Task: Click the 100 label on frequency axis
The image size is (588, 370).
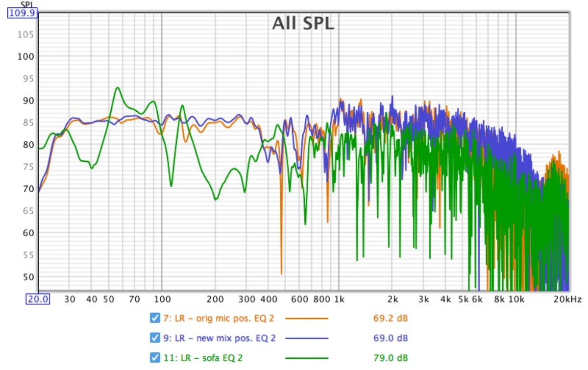Action: [x=162, y=299]
